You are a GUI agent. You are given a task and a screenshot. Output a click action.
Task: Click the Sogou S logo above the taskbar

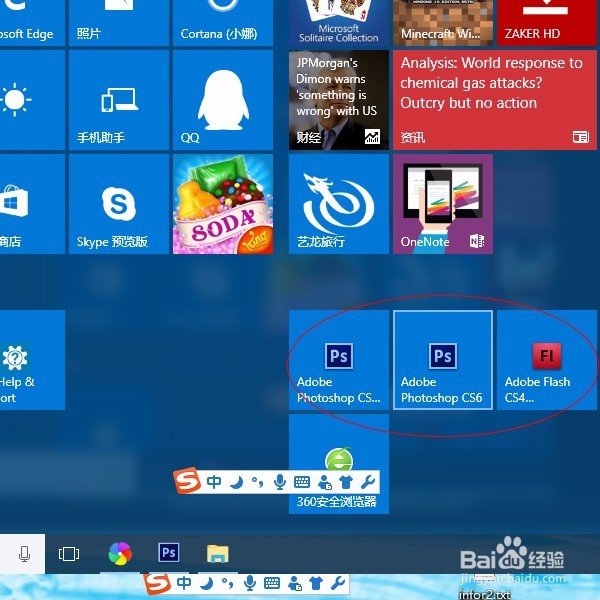click(x=188, y=481)
